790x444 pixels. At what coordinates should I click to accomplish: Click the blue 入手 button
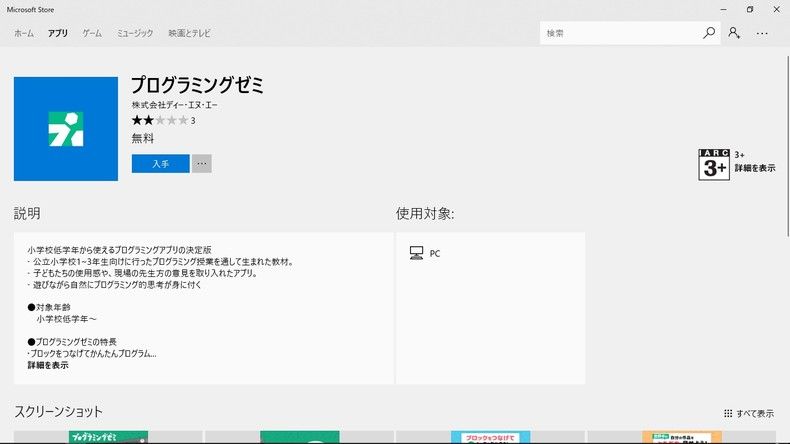pyautogui.click(x=161, y=164)
